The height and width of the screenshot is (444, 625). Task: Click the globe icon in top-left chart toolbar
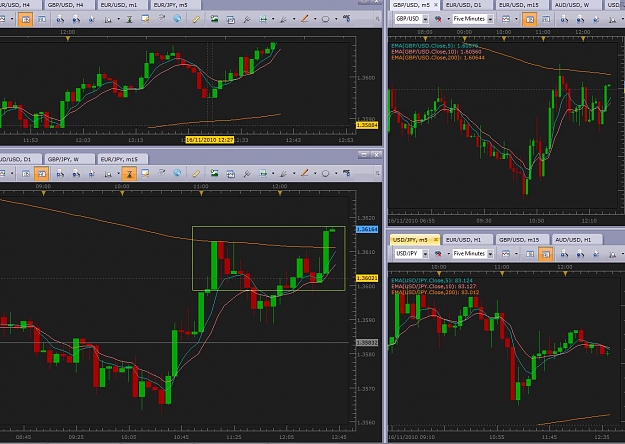point(177,19)
